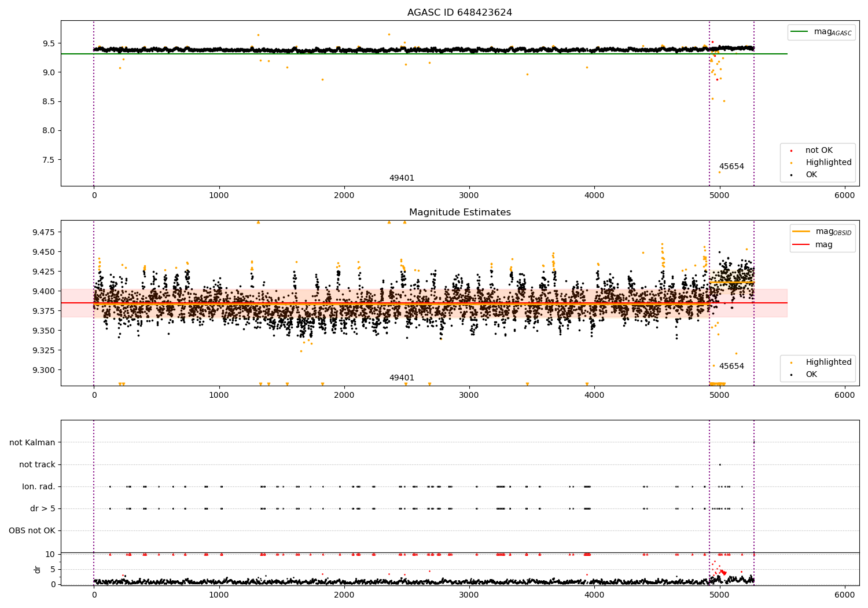Click the 6000 x-axis tick on bottom plot
This screenshot has width=868, height=608.
845,595
